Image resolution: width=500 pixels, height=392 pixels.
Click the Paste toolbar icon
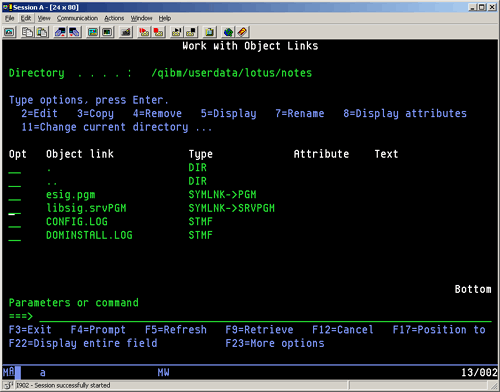tap(42, 32)
